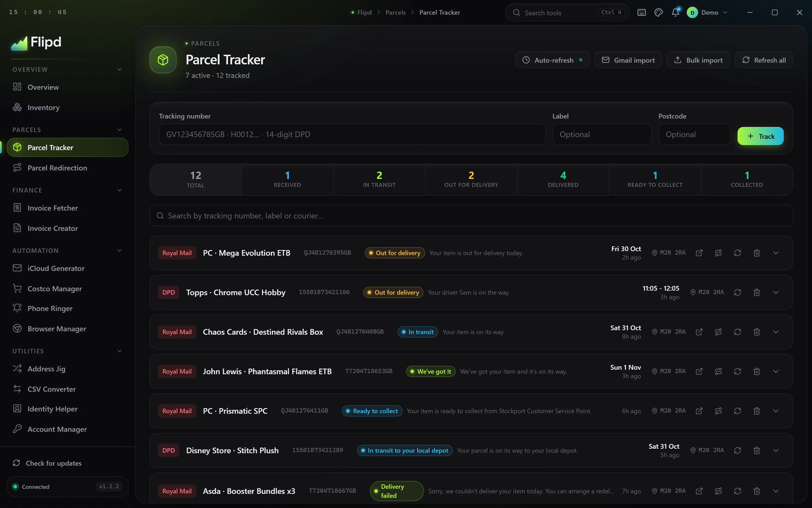
Task: Focus the Postcode input field
Action: click(694, 134)
